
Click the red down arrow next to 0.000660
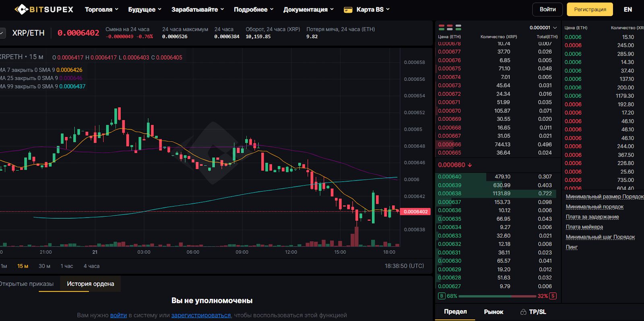[x=470, y=165]
